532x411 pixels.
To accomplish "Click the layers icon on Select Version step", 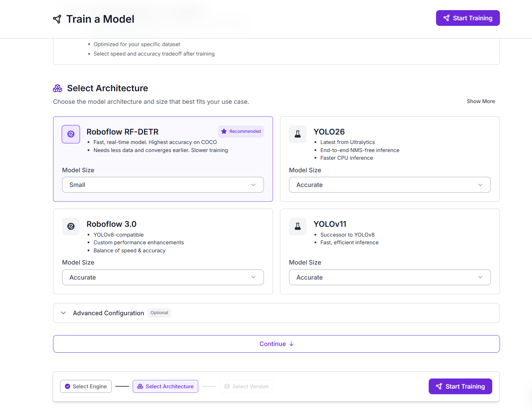I will [227, 387].
